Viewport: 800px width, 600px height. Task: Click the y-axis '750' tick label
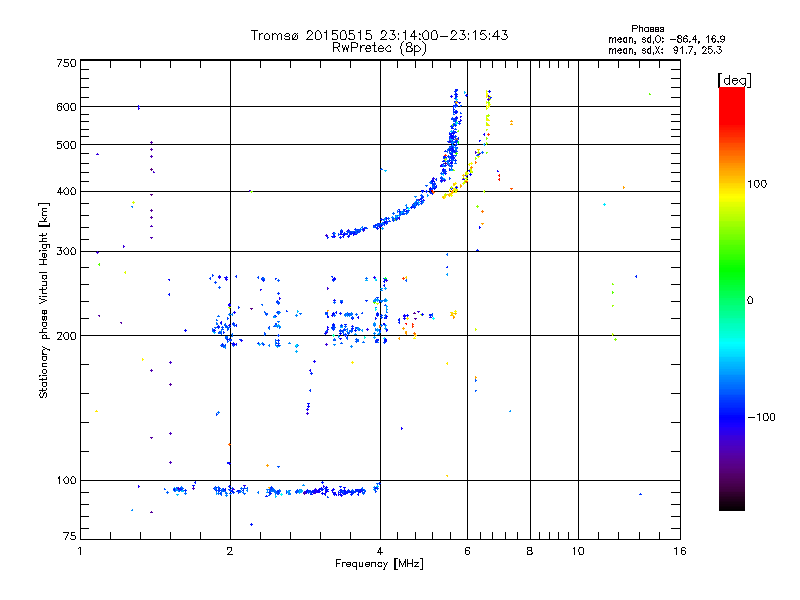pyautogui.click(x=66, y=63)
